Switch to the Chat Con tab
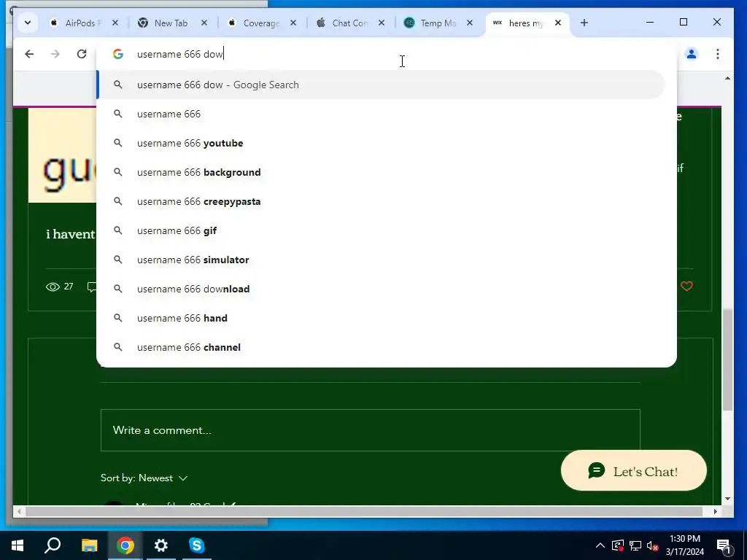747x560 pixels. point(350,23)
